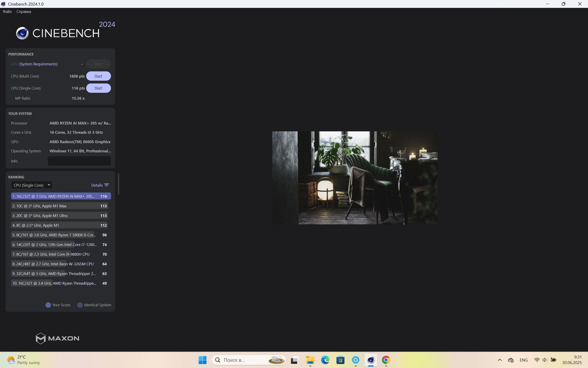Click the rendered room scene preview

(355, 178)
